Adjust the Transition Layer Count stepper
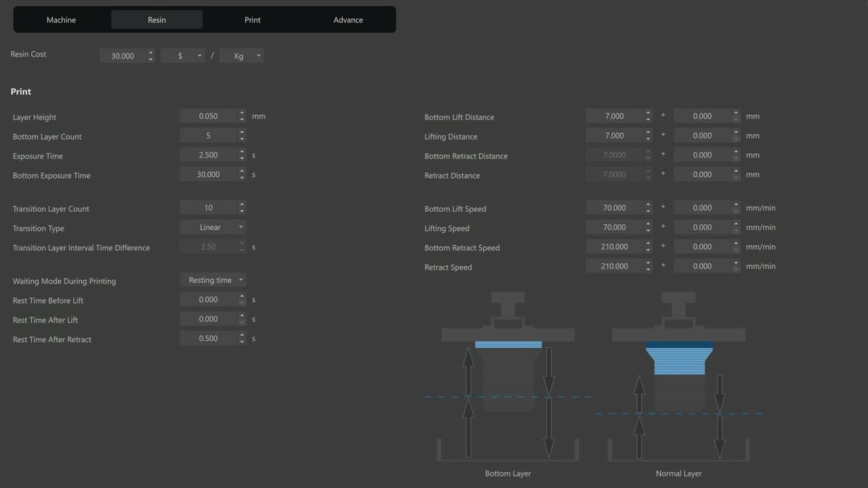868x488 pixels. [242, 207]
